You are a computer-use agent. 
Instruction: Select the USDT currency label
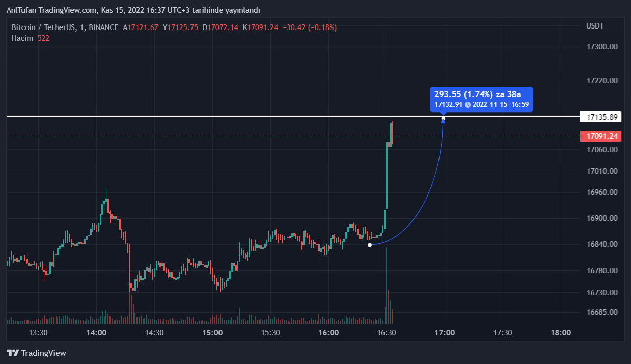tap(594, 26)
